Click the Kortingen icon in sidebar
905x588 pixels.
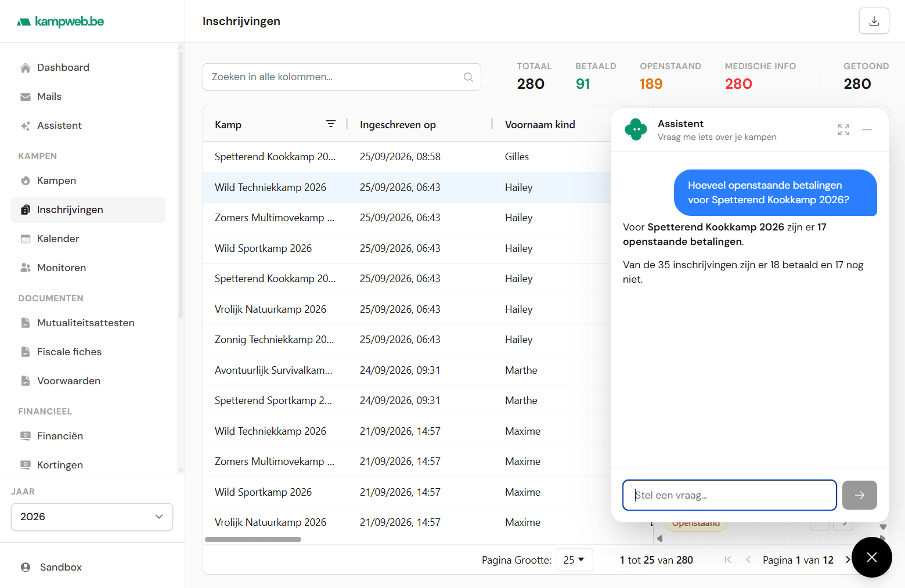pyautogui.click(x=26, y=465)
